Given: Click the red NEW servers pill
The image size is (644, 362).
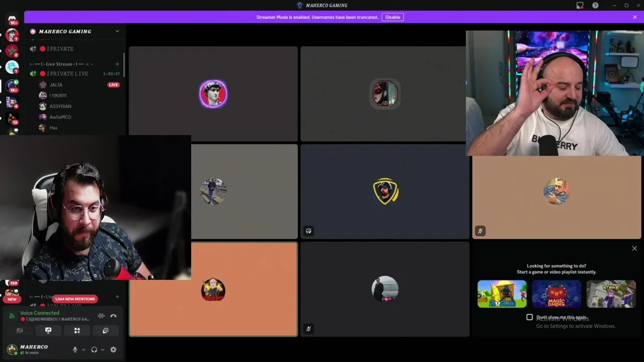Looking at the screenshot, I should [12, 299].
